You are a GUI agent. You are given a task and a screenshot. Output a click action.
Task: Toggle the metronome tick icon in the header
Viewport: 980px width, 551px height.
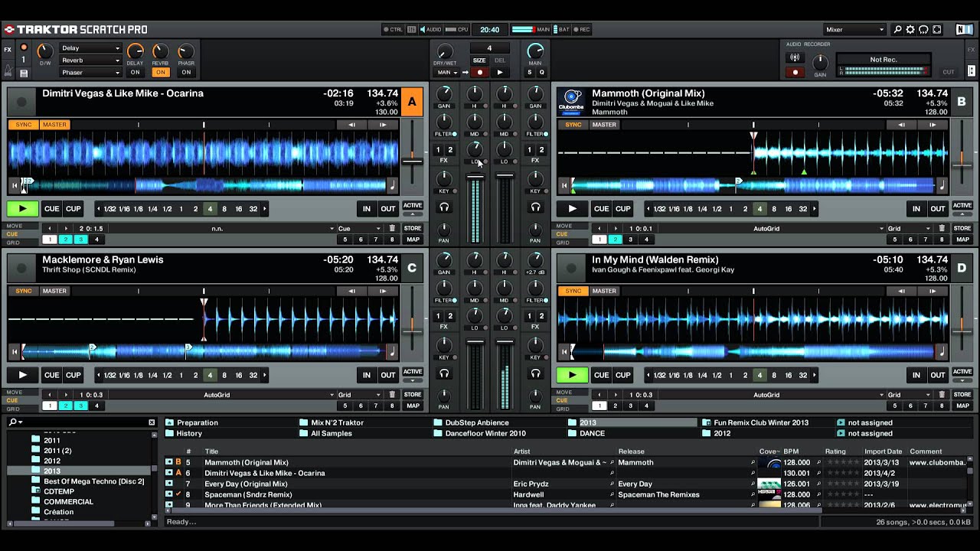[x=8, y=71]
